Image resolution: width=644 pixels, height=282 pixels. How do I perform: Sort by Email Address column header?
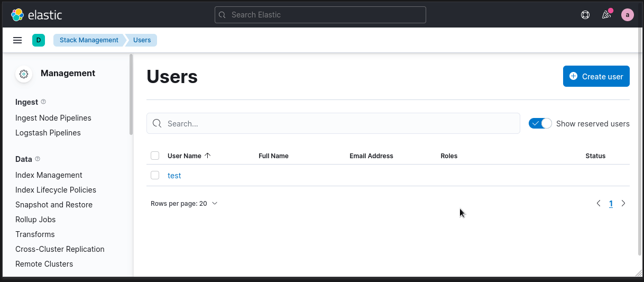pyautogui.click(x=371, y=156)
